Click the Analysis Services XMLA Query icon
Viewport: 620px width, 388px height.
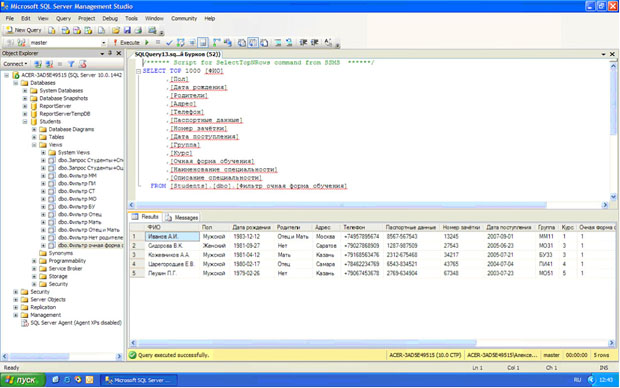(x=88, y=30)
